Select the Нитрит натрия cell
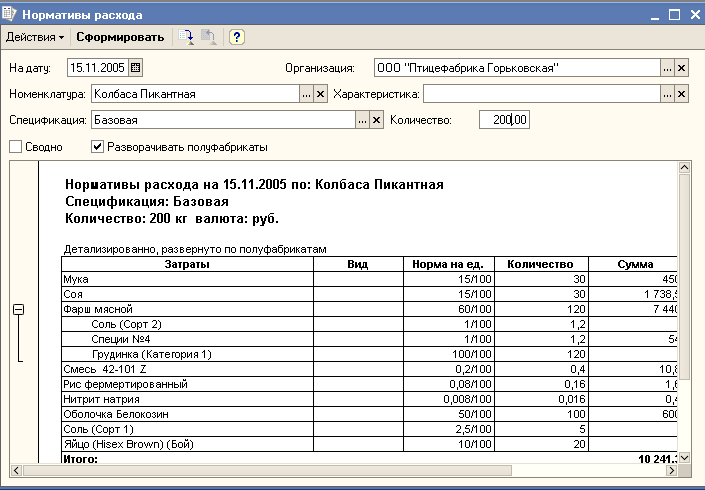This screenshot has height=490, width=705. tap(187, 399)
